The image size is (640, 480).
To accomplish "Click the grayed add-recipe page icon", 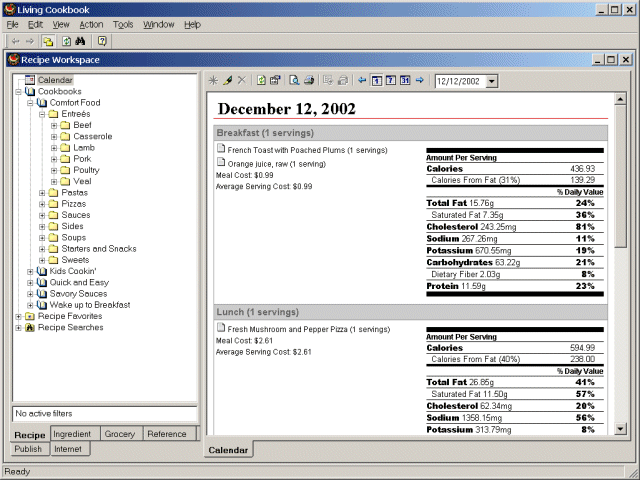I will click(x=328, y=80).
